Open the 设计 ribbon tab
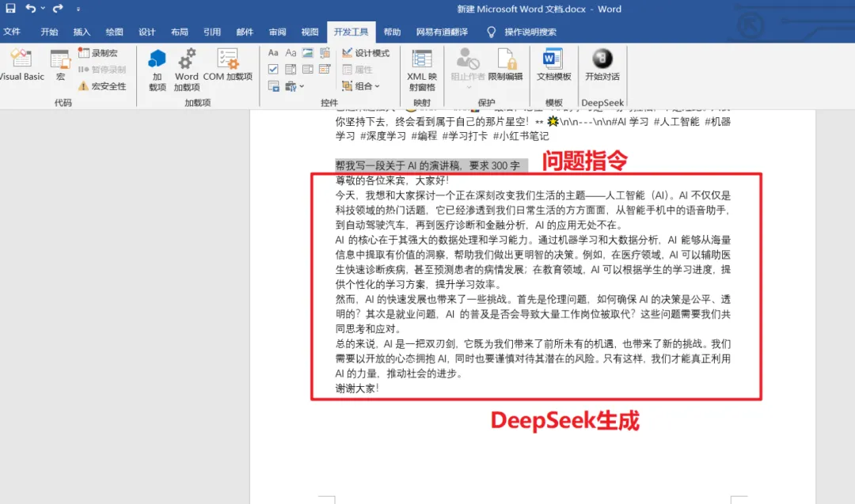The height and width of the screenshot is (504, 855). [146, 32]
